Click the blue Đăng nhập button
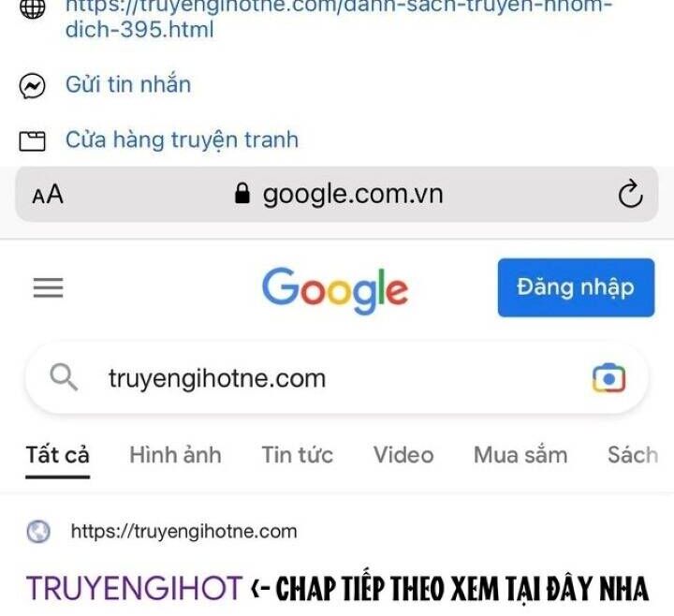 coord(576,287)
